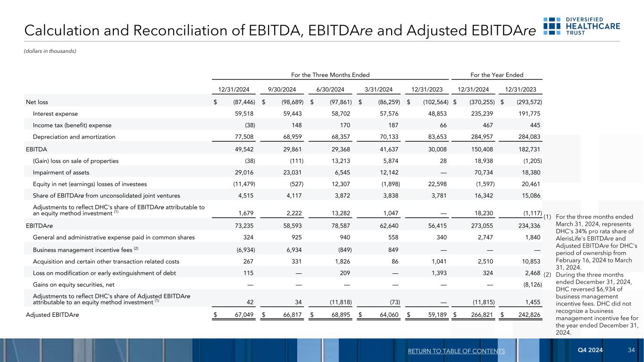
Task: Click the Depreciation and amortization row label
Action: pos(74,137)
